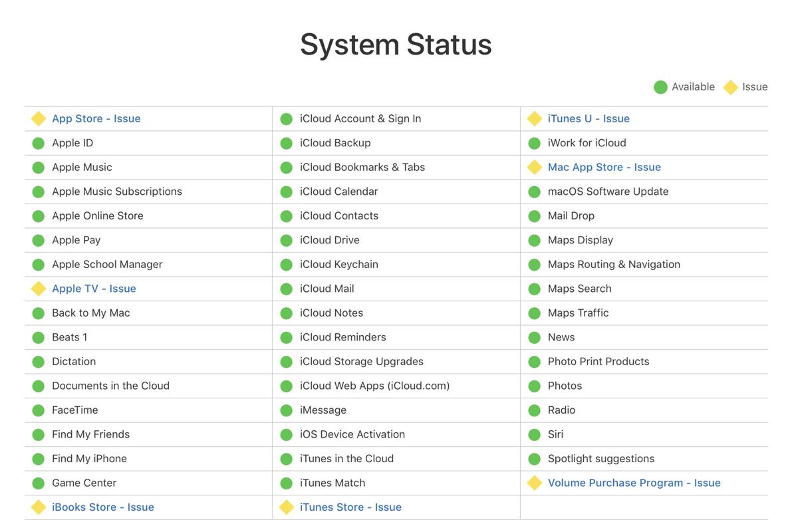Select the iCloud Contacts text

coord(339,215)
